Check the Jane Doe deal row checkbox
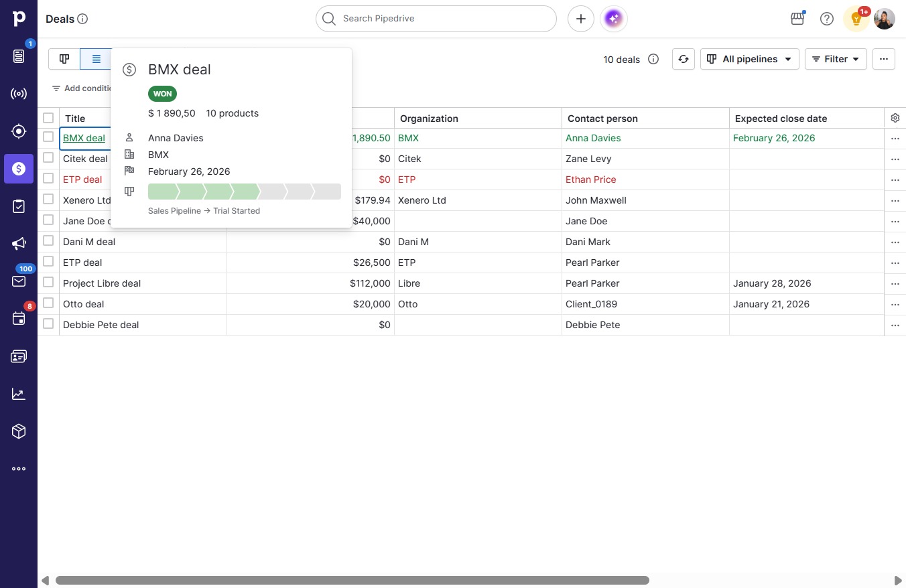 point(48,220)
